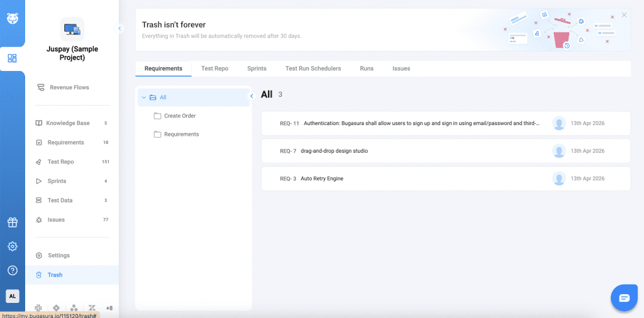Dismiss the Trash isn't forever banner
Image resolution: width=644 pixels, height=318 pixels.
(624, 14)
